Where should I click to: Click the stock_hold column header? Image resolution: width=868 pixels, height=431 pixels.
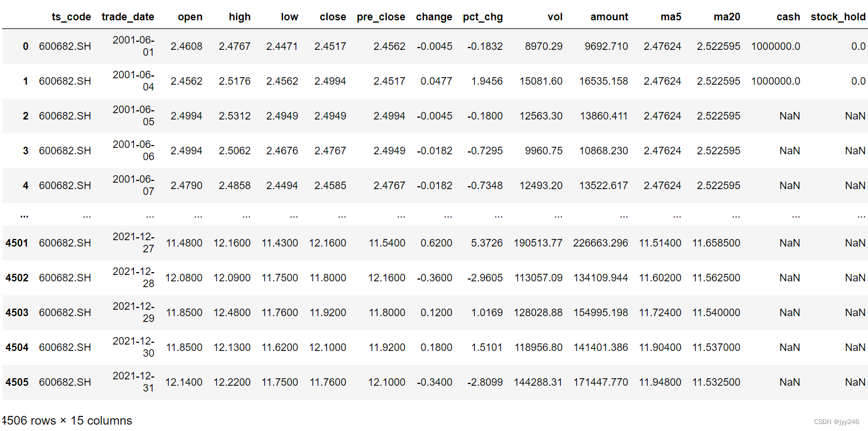[x=838, y=17]
